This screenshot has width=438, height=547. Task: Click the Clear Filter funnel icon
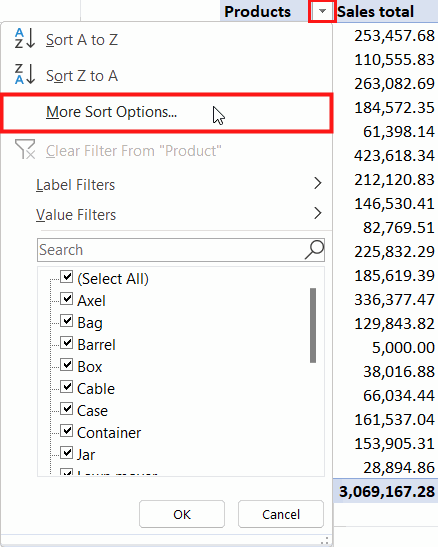[x=25, y=149]
